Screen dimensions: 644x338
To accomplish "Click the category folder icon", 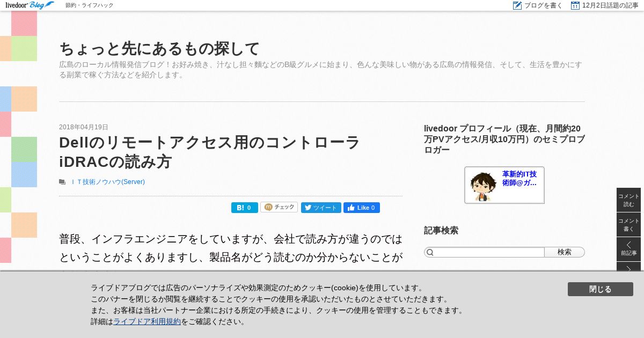I will [62, 182].
